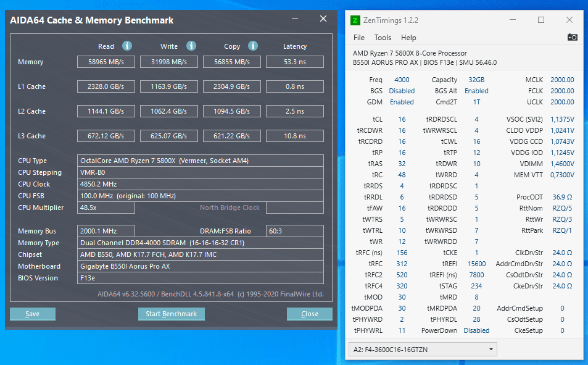Minimize the AIDA64 benchmark window
The width and height of the screenshot is (588, 365).
pyautogui.click(x=295, y=19)
